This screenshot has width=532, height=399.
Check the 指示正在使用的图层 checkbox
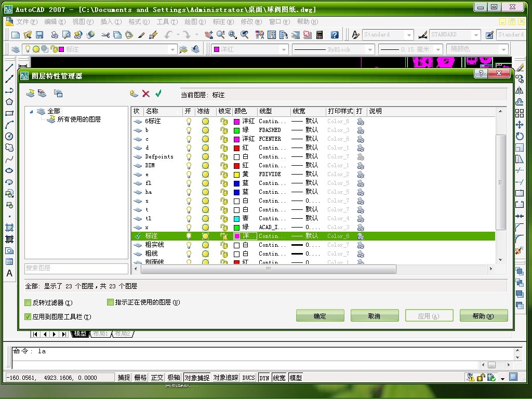point(110,302)
